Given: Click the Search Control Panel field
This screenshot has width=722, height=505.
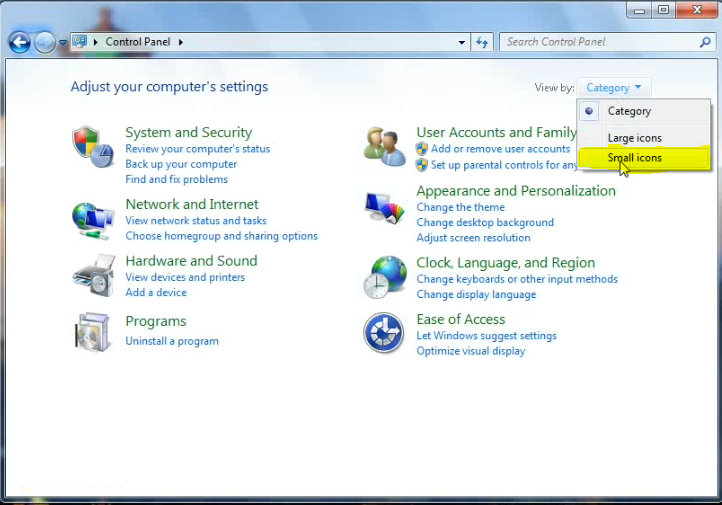Looking at the screenshot, I should click(608, 42).
